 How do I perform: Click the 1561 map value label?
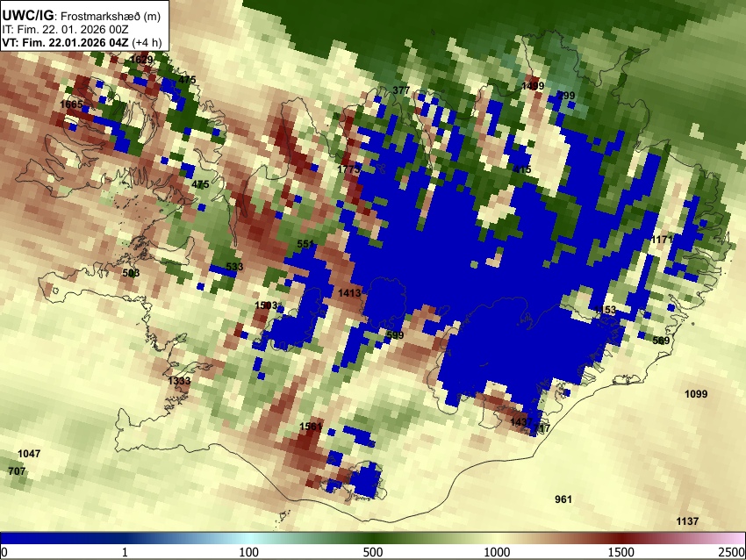click(x=312, y=427)
